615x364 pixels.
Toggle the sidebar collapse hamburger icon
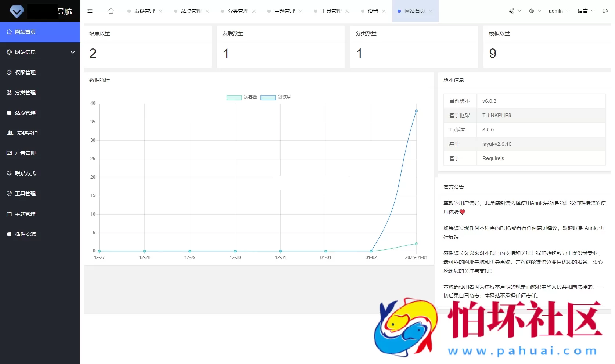coord(90,11)
